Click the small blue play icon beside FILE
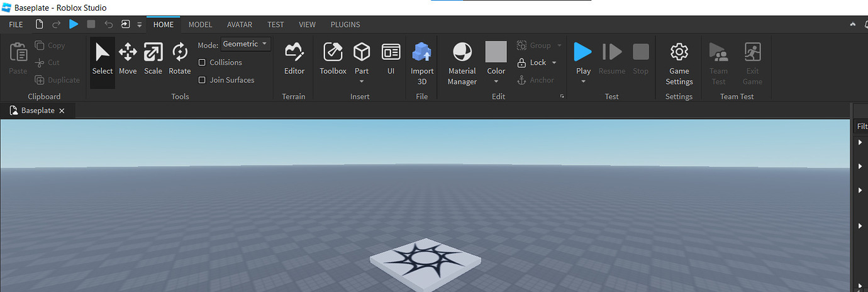 74,25
